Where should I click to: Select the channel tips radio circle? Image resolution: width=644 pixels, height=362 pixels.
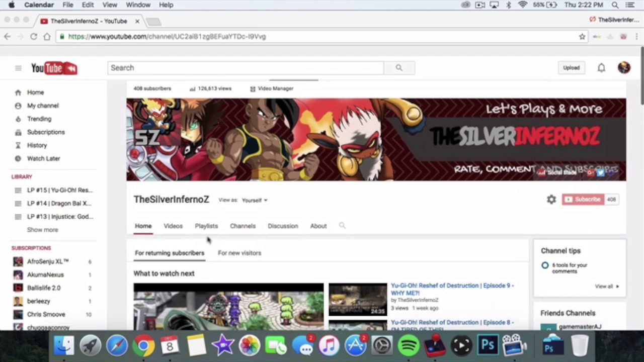(x=545, y=265)
